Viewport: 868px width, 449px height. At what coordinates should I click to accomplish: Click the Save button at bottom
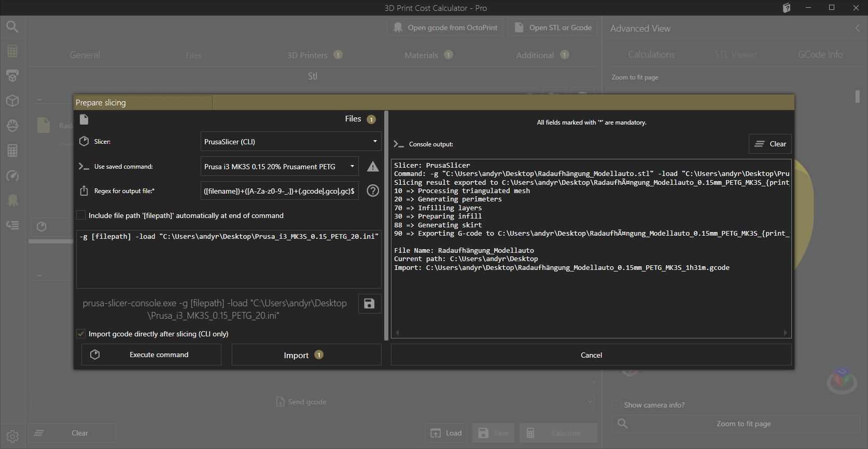tap(493, 433)
